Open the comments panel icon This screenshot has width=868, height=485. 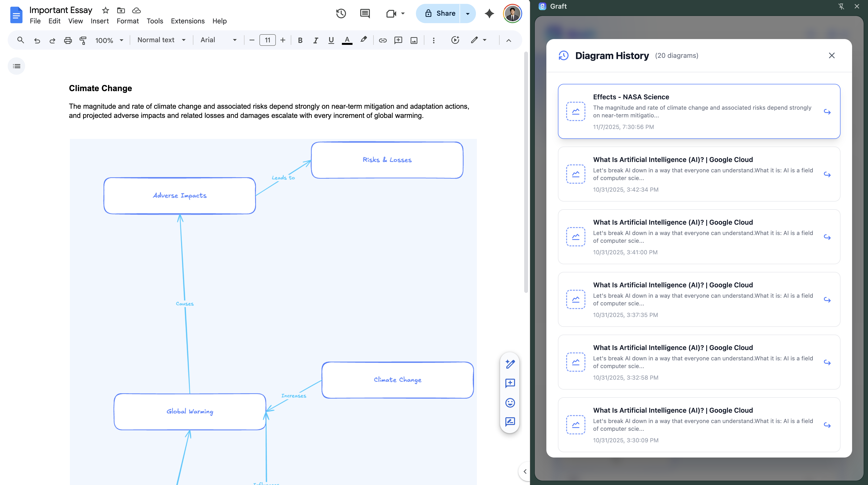[x=365, y=13]
